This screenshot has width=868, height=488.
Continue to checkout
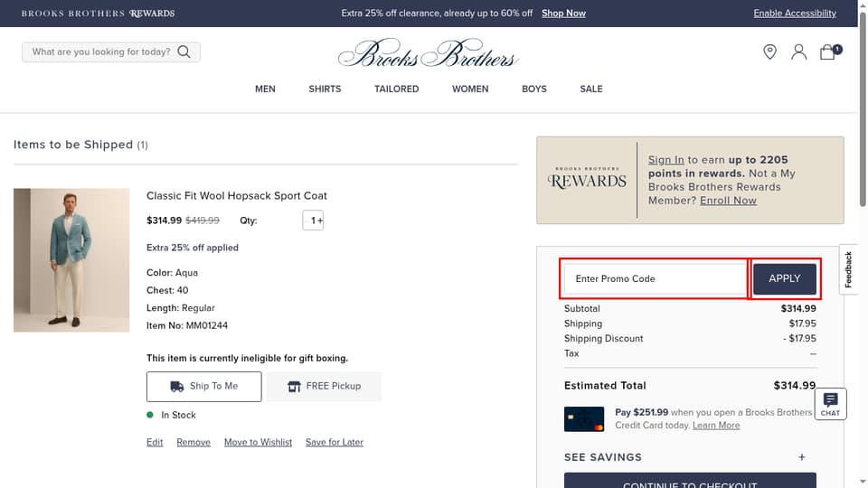coord(690,480)
